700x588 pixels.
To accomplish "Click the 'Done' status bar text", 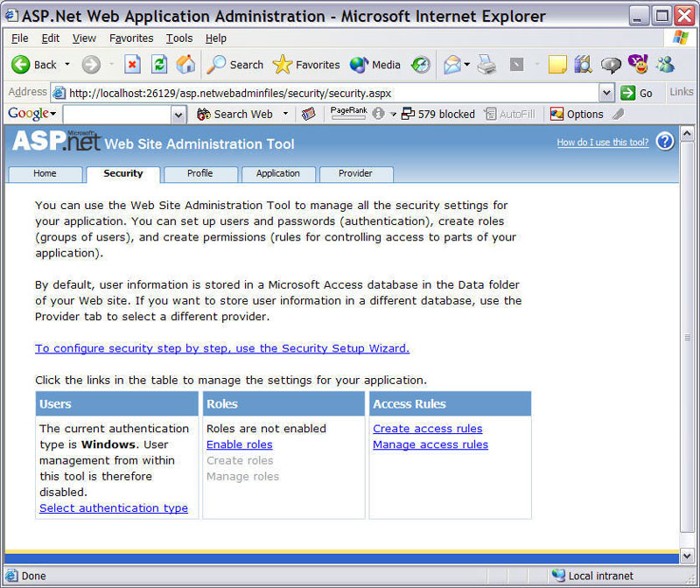I will [33, 576].
